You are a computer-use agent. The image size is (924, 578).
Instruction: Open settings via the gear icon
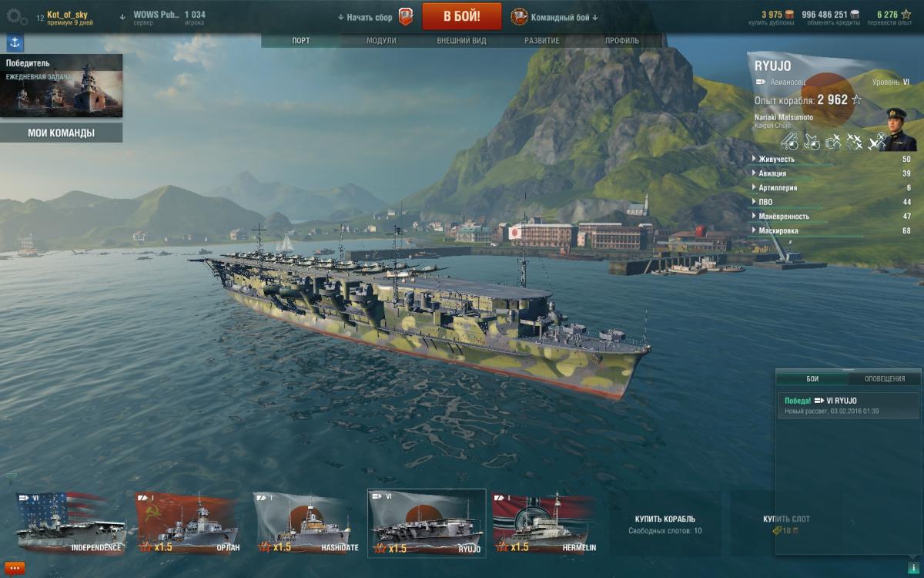tap(17, 15)
